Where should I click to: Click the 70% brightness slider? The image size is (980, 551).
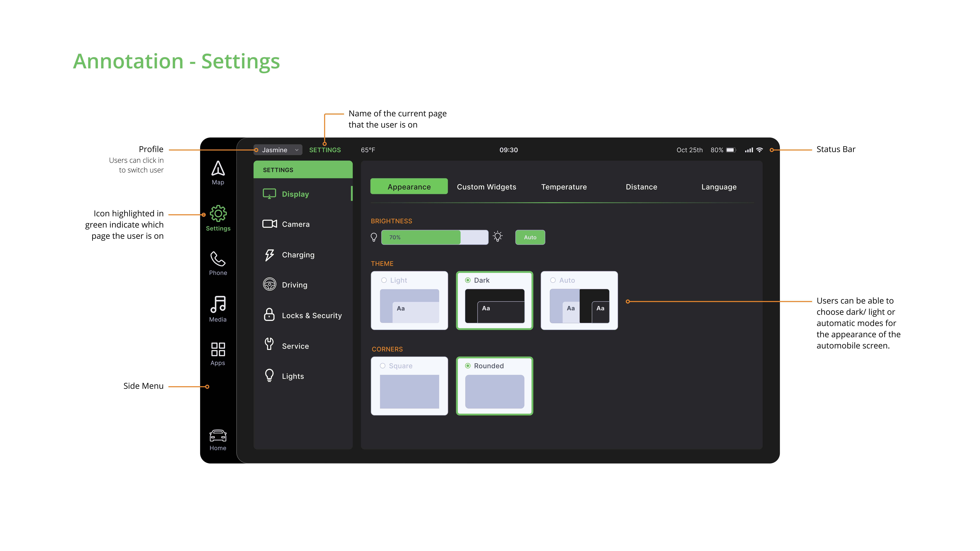(435, 237)
